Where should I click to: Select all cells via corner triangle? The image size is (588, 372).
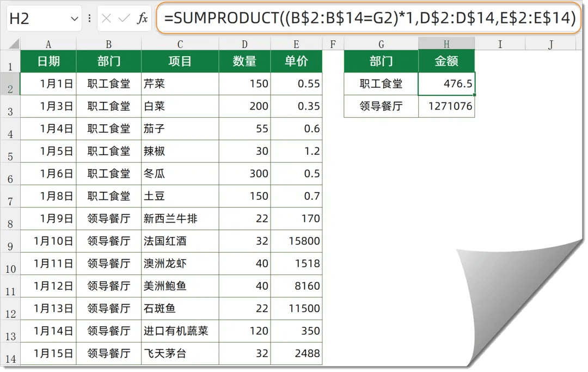coord(14,44)
